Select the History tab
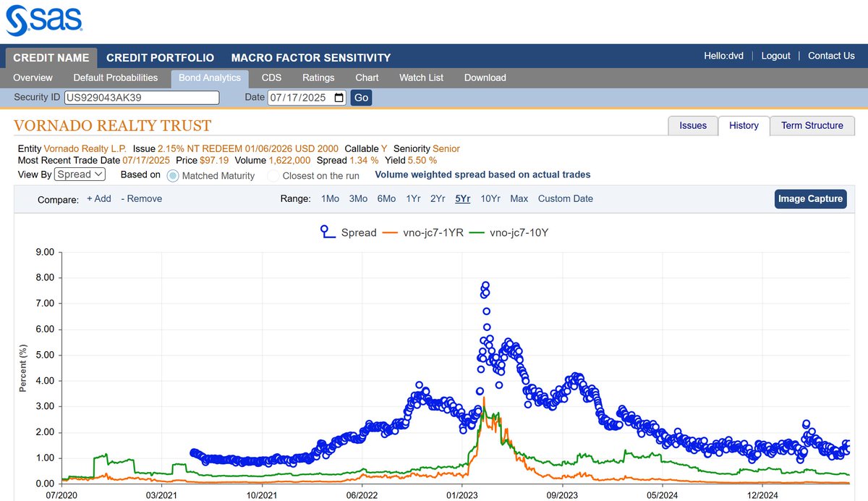The image size is (868, 501). click(744, 125)
